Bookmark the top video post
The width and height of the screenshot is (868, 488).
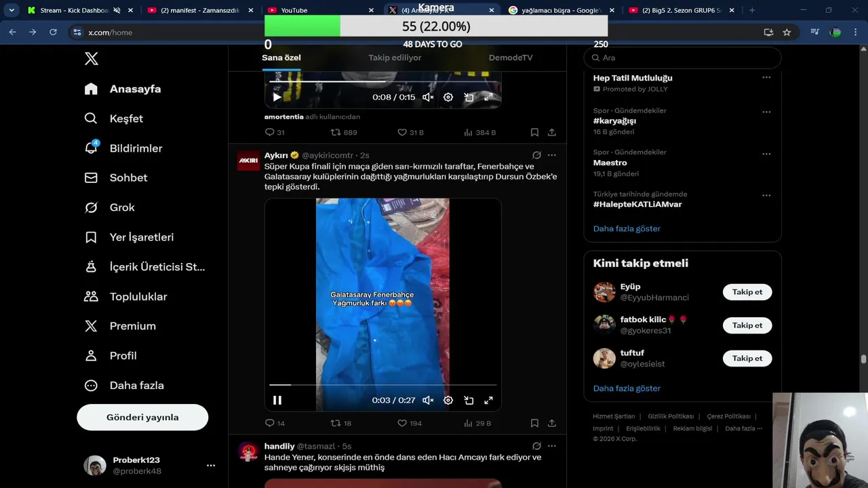click(534, 132)
